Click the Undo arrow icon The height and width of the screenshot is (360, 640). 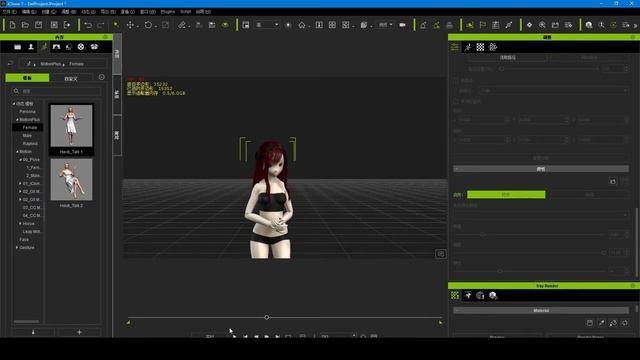pyautogui.click(x=88, y=25)
